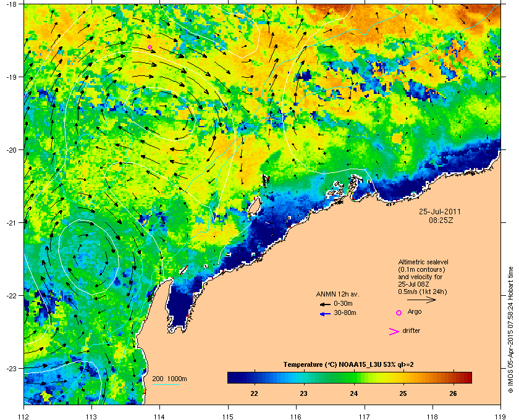Click the date label 25-Jul-2011
The height and width of the screenshot is (420, 519).
point(439,211)
